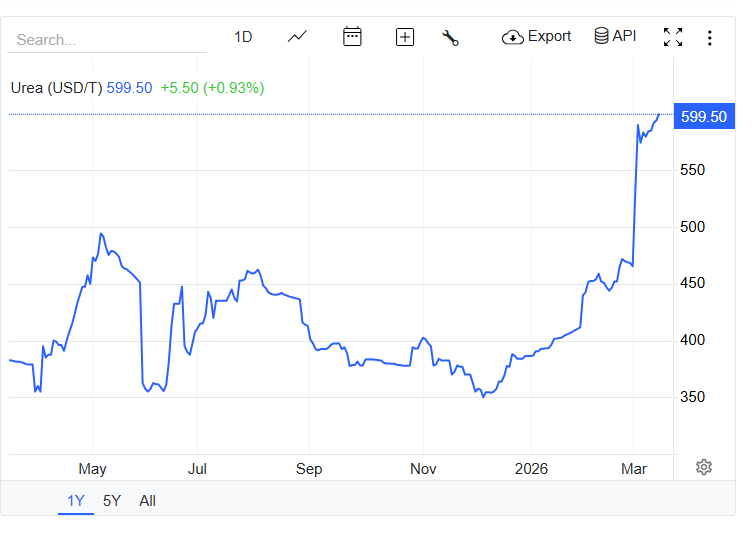Click the cloud icon beside Export
This screenshot has height=537, width=753.
click(513, 37)
